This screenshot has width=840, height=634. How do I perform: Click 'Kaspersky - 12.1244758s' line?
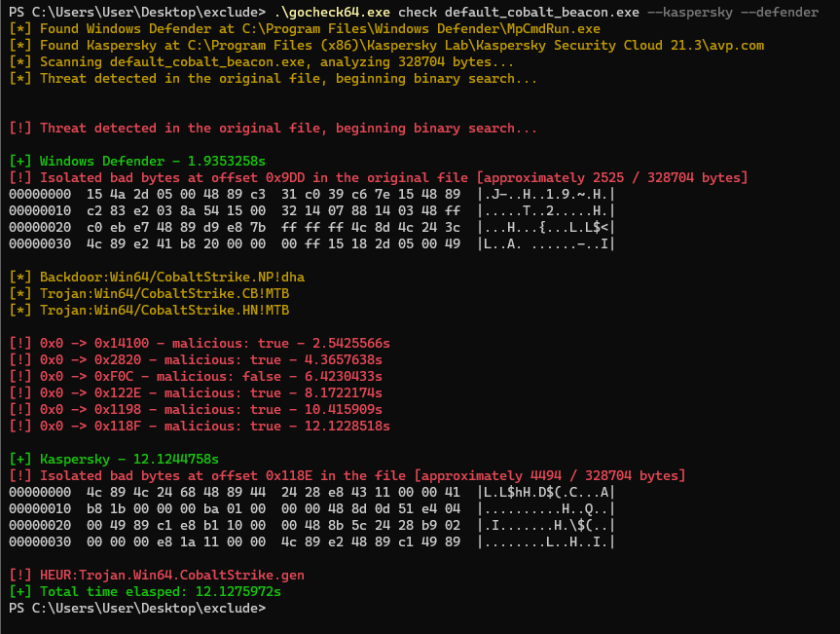tap(114, 460)
